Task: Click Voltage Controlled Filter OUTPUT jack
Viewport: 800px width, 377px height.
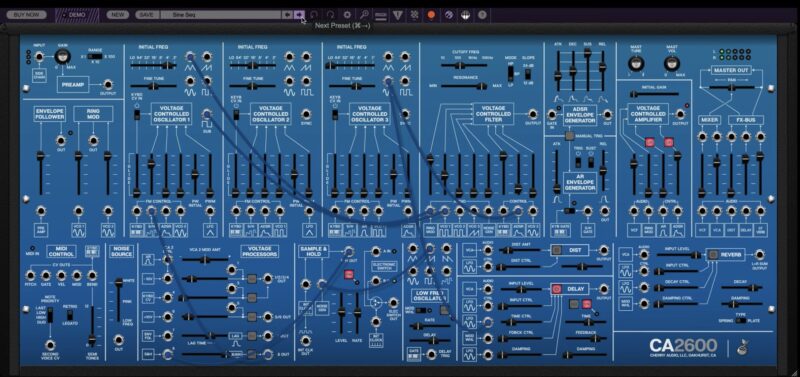Action: click(x=533, y=114)
